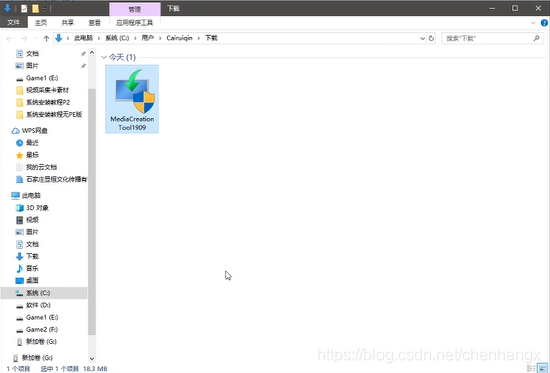Open the Customize Quick Access Toolbar dropdown

[45, 9]
